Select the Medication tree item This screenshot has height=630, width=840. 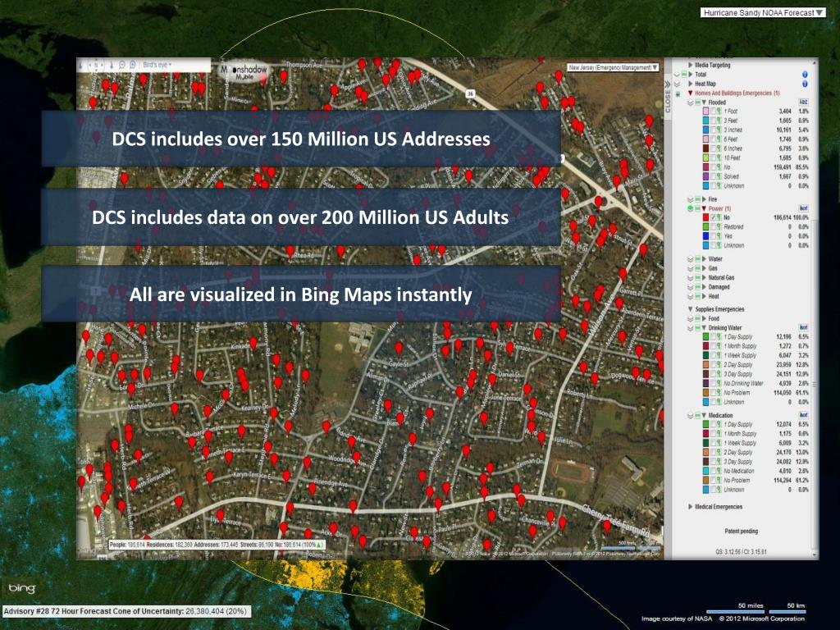(x=720, y=415)
